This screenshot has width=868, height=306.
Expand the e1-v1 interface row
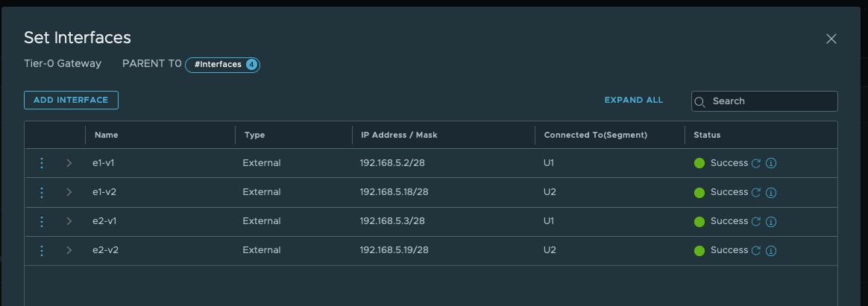[69, 163]
